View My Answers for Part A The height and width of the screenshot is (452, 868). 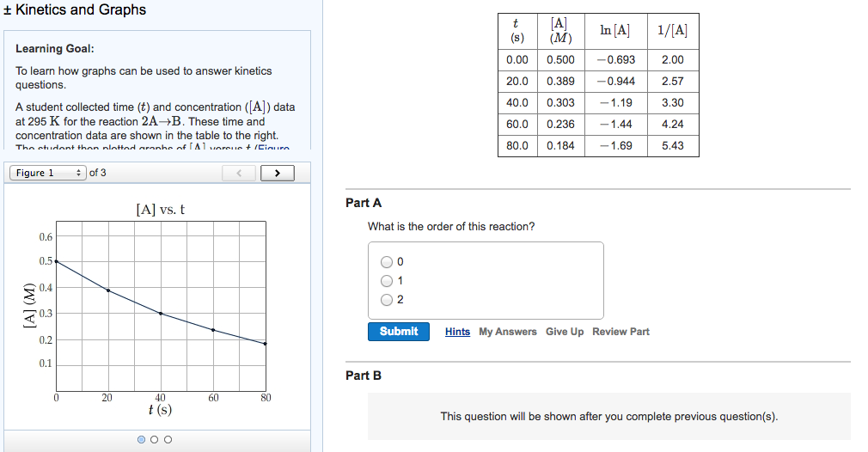[x=508, y=332]
